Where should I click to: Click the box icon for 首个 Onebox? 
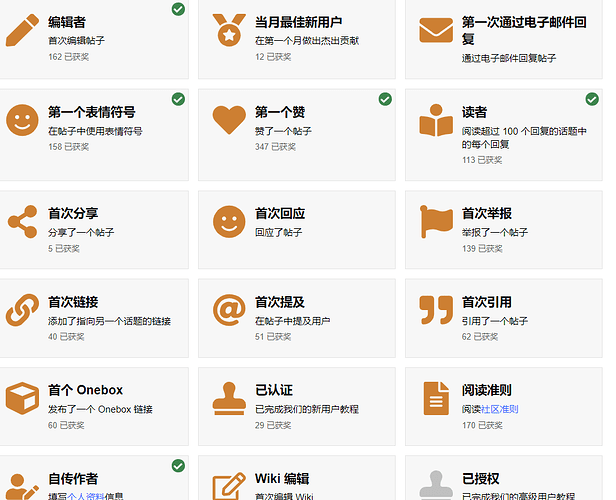[22, 398]
